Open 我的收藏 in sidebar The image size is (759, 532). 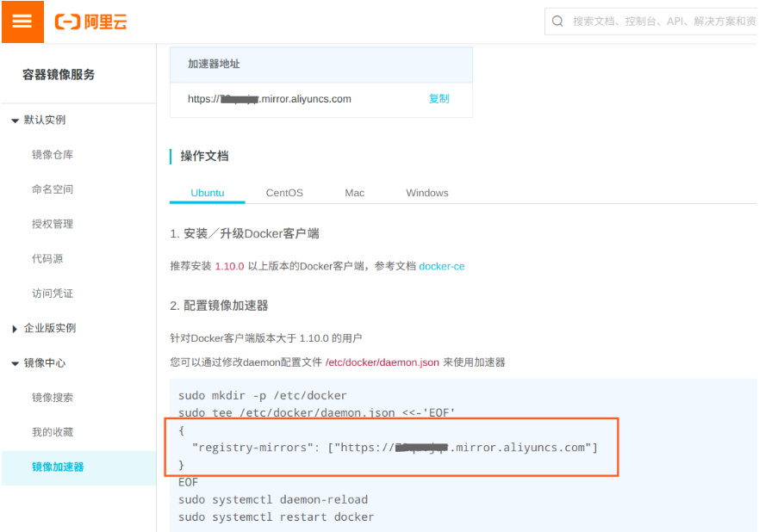click(53, 432)
